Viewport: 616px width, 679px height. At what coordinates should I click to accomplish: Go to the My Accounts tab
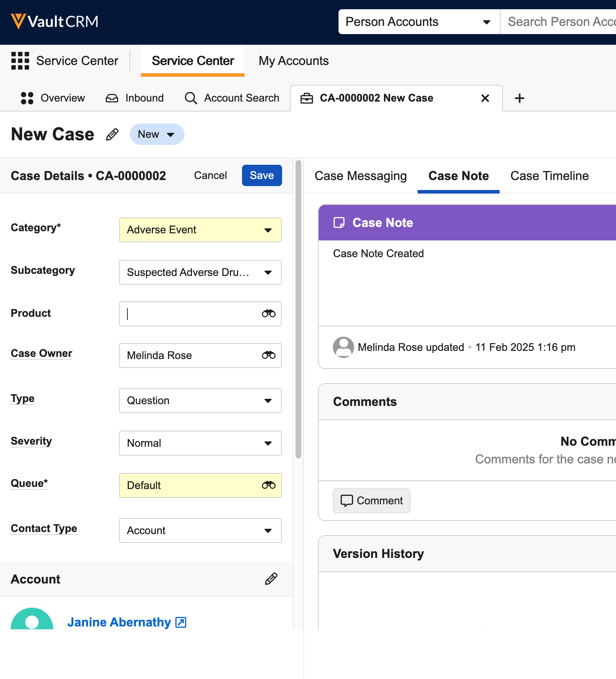click(293, 61)
